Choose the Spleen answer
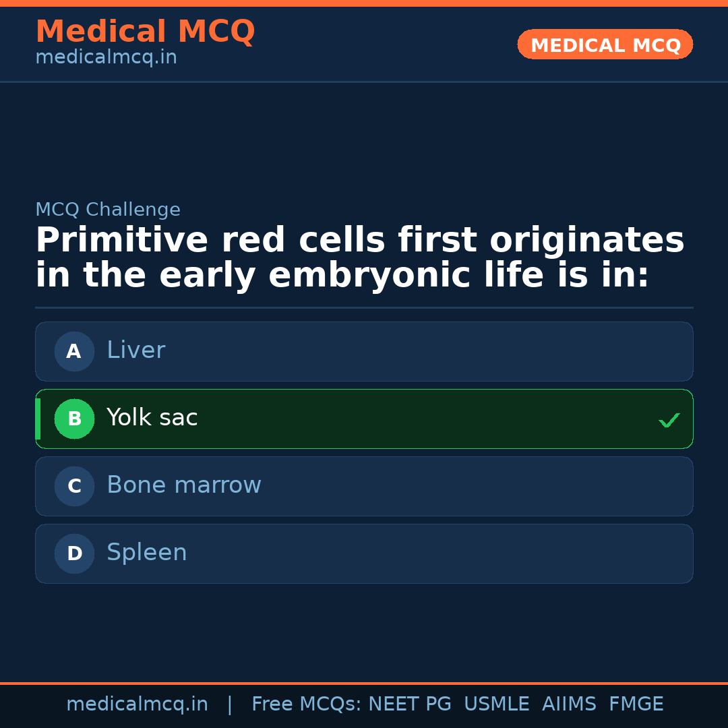 (364, 553)
